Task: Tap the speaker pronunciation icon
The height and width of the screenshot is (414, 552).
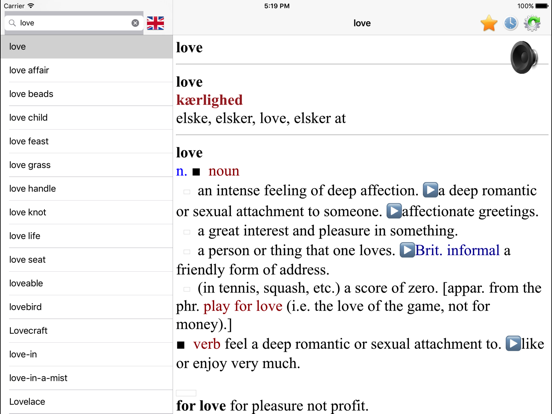Action: [x=524, y=57]
